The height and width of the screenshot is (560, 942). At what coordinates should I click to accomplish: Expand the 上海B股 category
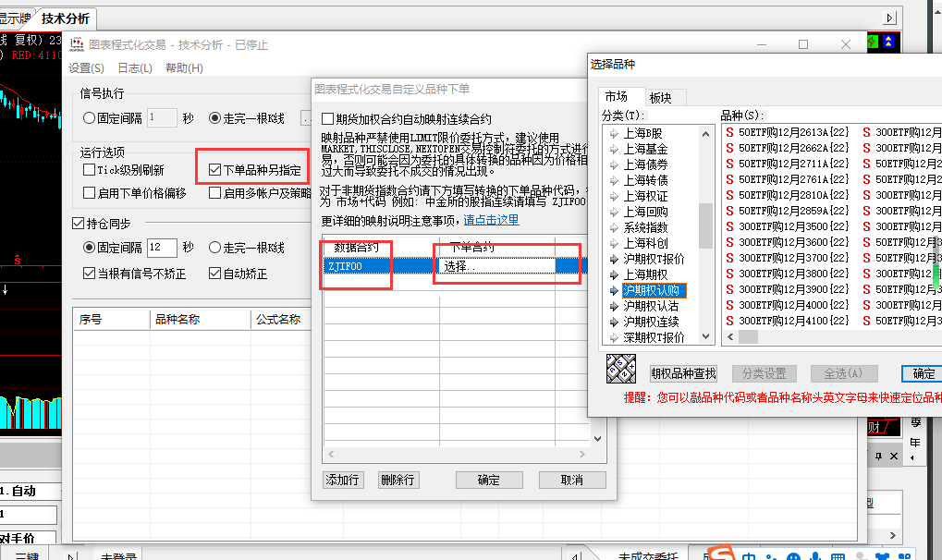(x=614, y=133)
